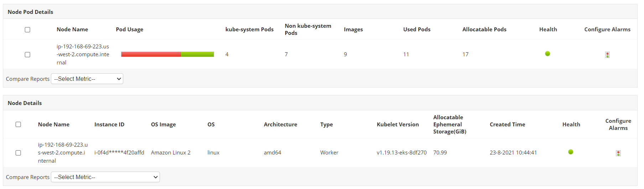Click the Pod Usage red-green bar

coord(167,54)
